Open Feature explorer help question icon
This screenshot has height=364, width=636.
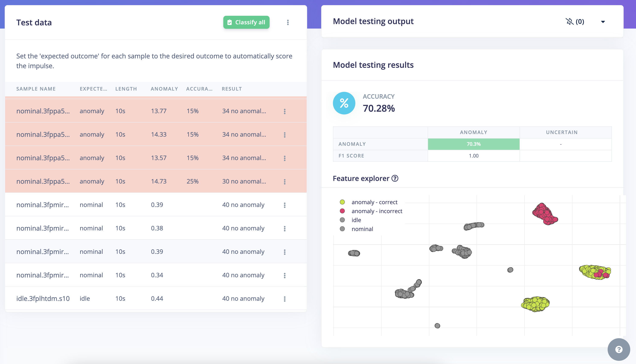[395, 178]
